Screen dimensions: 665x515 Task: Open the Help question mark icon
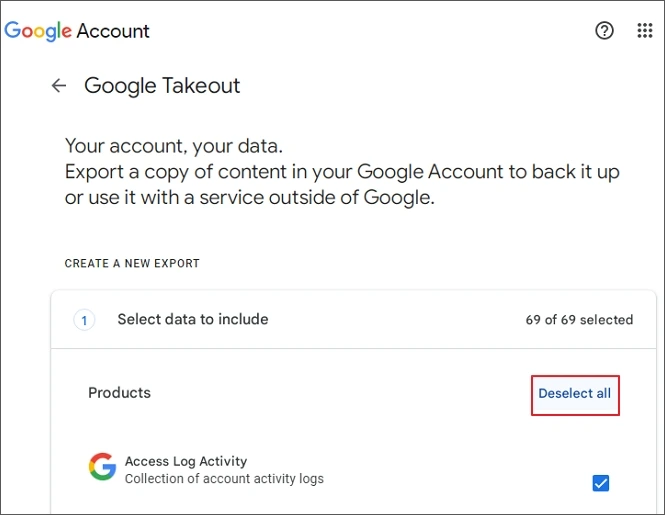604,31
